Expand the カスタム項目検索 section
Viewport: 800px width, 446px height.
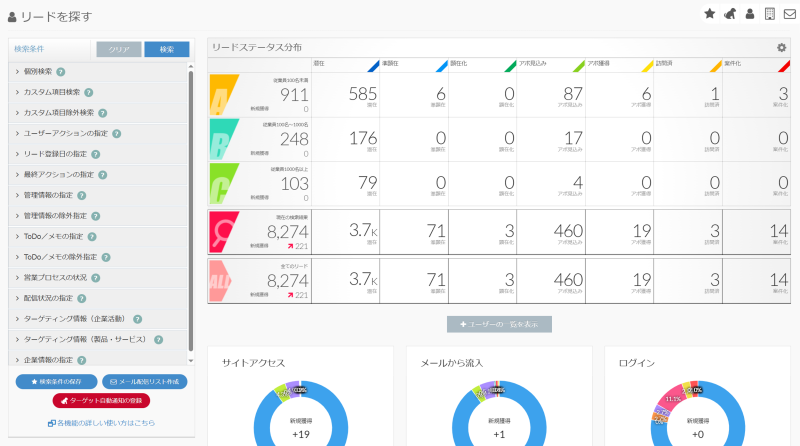click(x=98, y=92)
